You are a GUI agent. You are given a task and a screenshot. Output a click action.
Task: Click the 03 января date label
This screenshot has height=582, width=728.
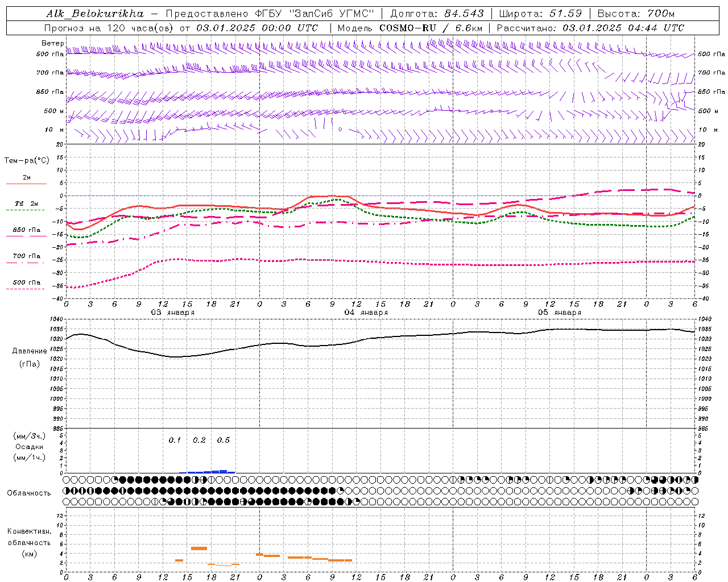172,312
